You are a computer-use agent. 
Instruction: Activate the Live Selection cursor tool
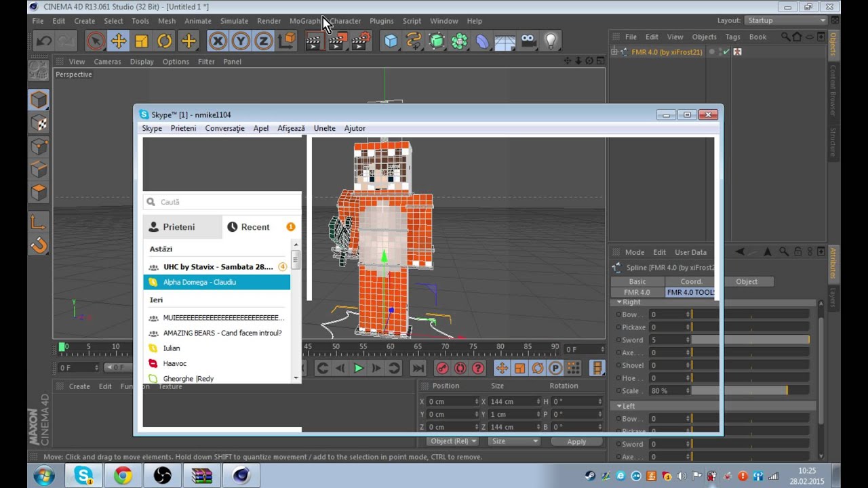[96, 41]
